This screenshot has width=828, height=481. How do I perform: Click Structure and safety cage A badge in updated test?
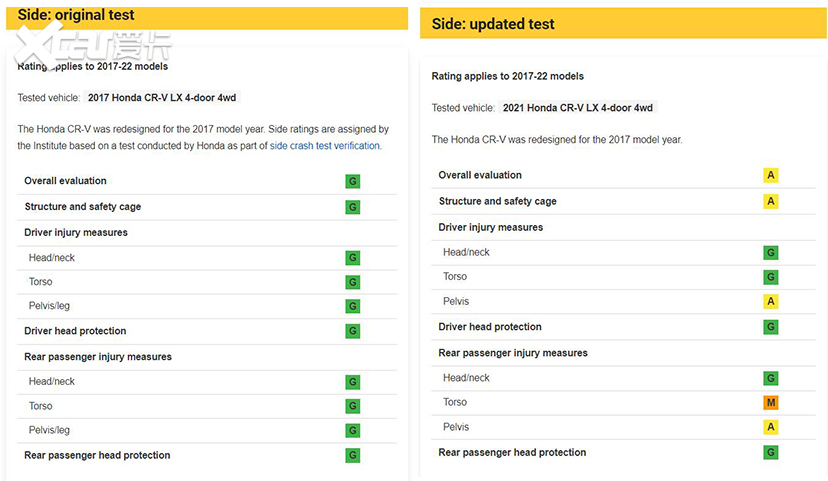click(771, 201)
